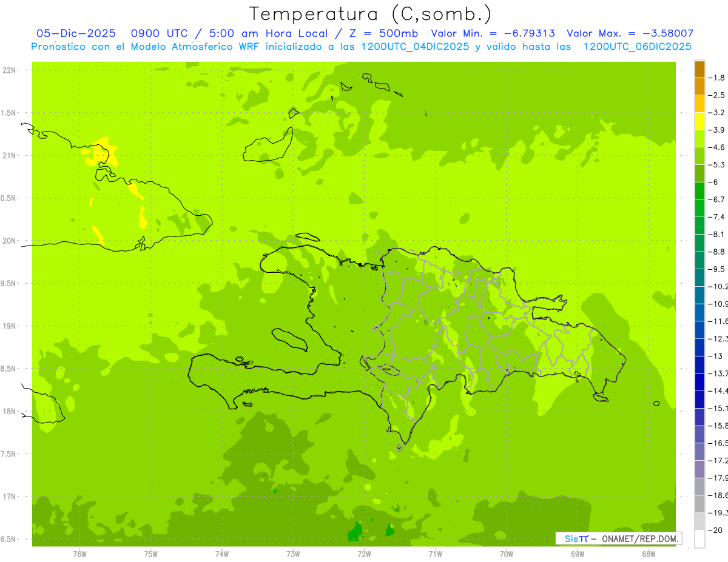Click the '17N' latitude label
The width and height of the screenshot is (728, 562).
[10, 497]
